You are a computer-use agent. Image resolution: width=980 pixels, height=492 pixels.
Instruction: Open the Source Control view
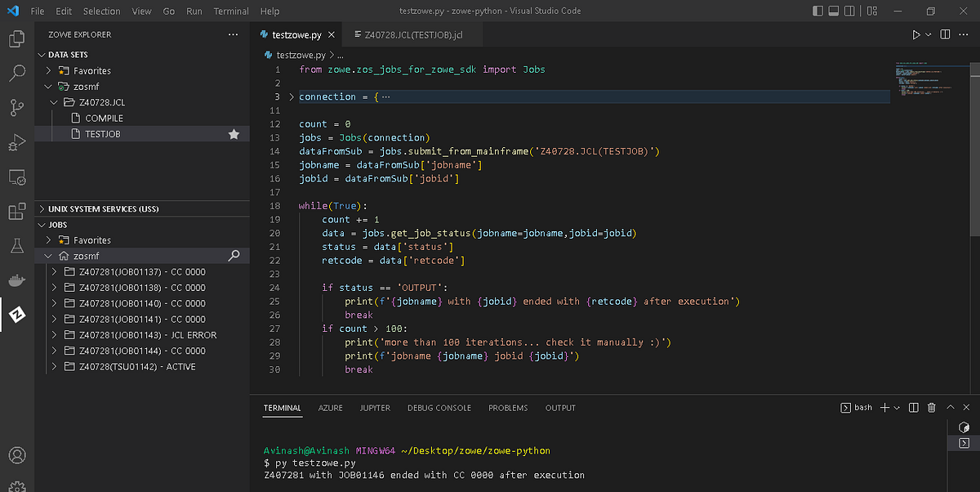click(x=17, y=108)
